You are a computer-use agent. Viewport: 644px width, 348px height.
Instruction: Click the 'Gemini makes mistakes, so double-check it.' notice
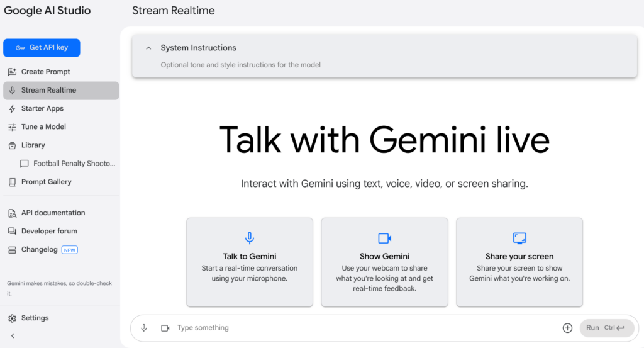pyautogui.click(x=60, y=288)
